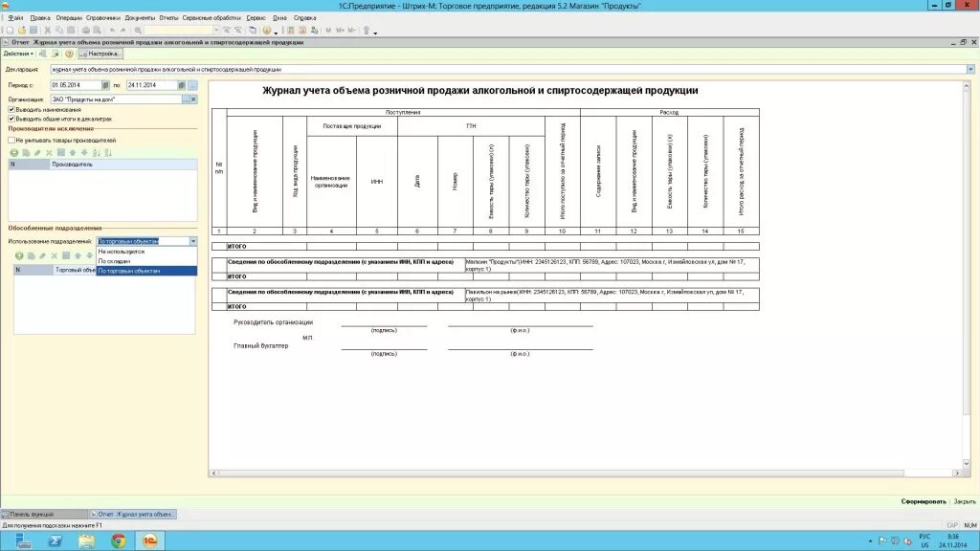980x551 pixels.
Task: Open the Действия dropdown menu
Action: (x=18, y=54)
